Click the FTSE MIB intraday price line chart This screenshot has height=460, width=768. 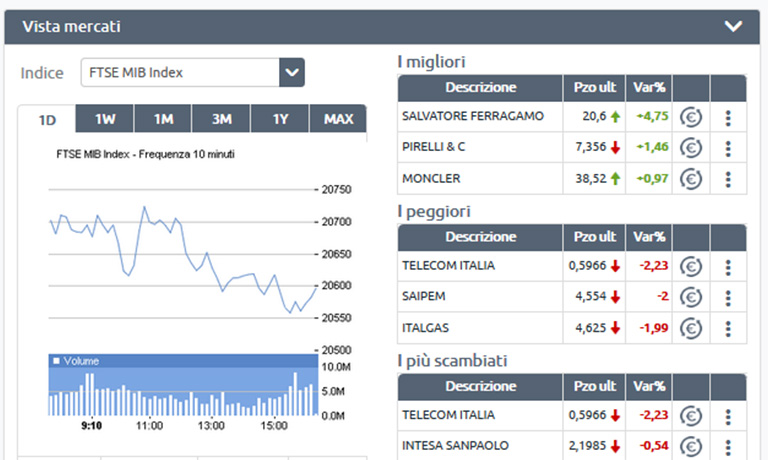(183, 260)
